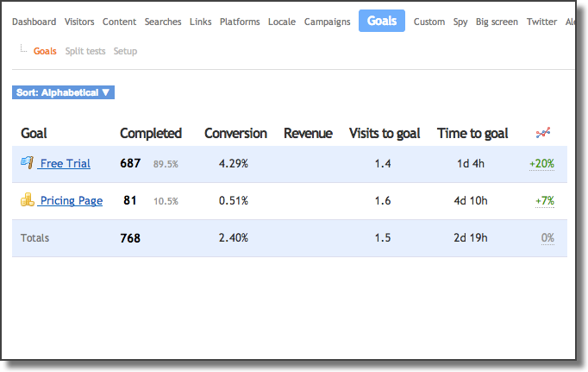
Task: Open the Dashboard tab
Action: (x=34, y=22)
